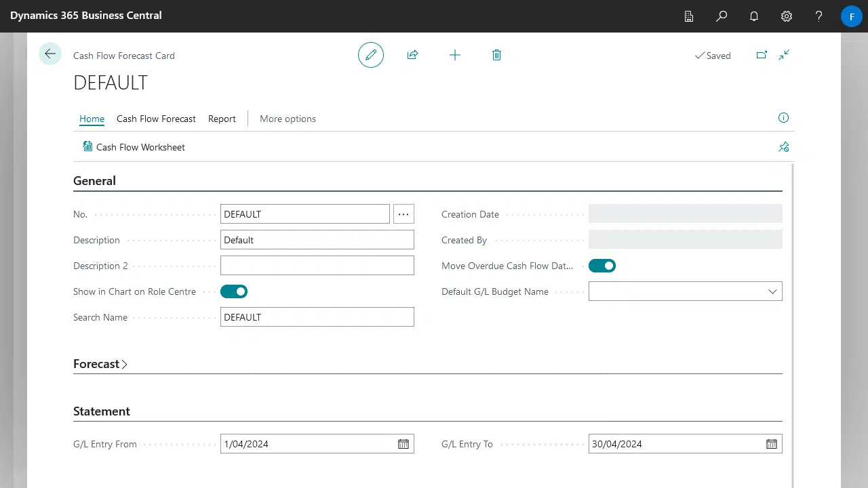This screenshot has width=868, height=488.
Task: Click the Created By field
Action: tap(686, 240)
